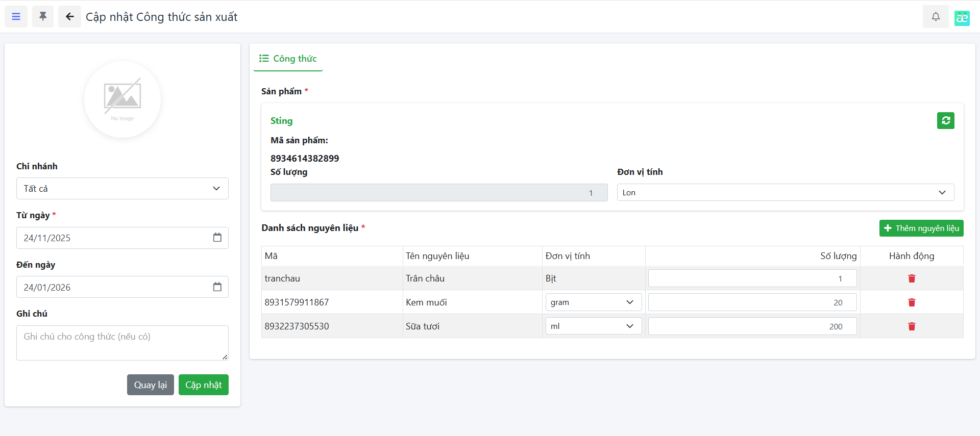Click the Quay lại button
The height and width of the screenshot is (436, 980).
point(150,385)
